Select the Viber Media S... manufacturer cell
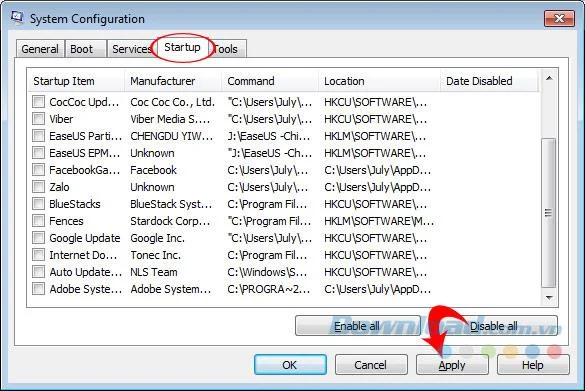This screenshot has height=391, width=585. [x=170, y=119]
